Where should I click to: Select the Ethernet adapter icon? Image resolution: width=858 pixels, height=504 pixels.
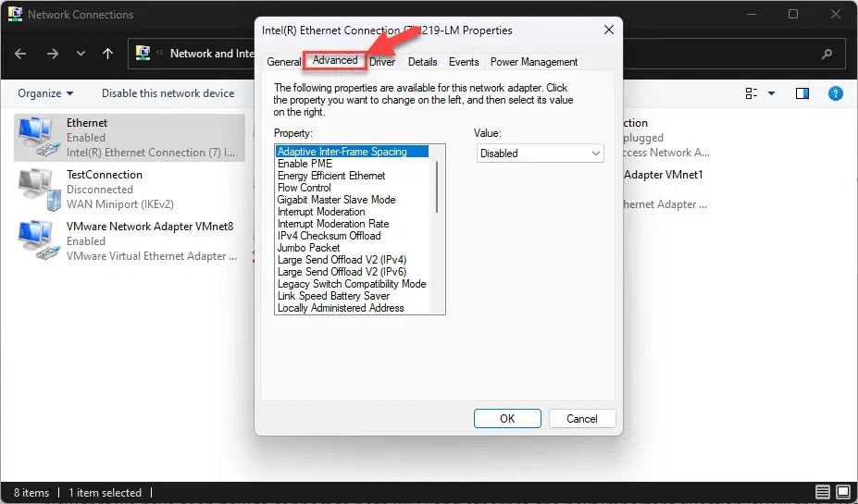tap(38, 137)
